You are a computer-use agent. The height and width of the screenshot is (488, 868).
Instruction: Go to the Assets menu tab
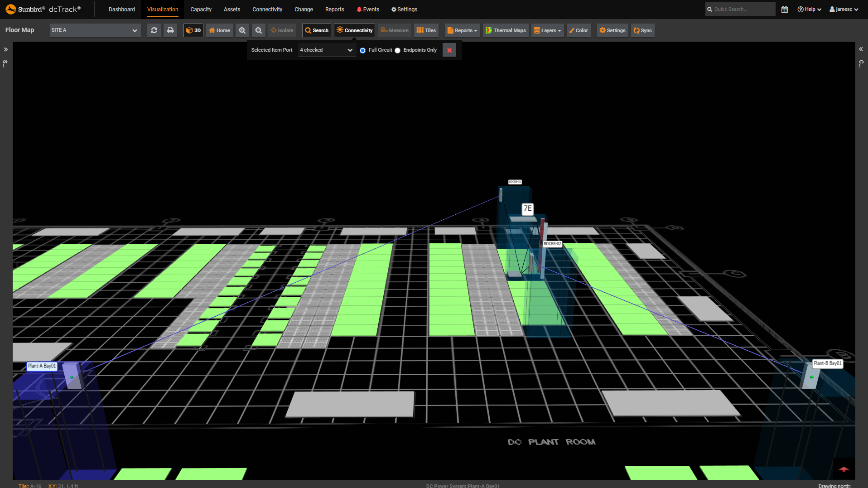232,10
